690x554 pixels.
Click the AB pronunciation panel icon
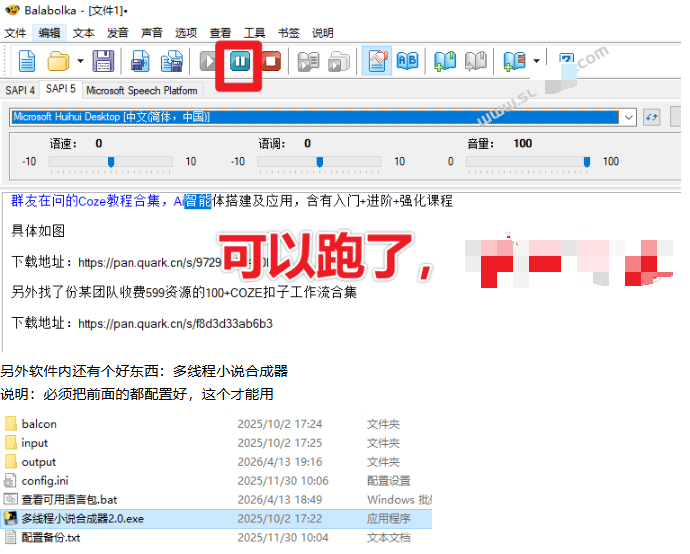pos(407,61)
